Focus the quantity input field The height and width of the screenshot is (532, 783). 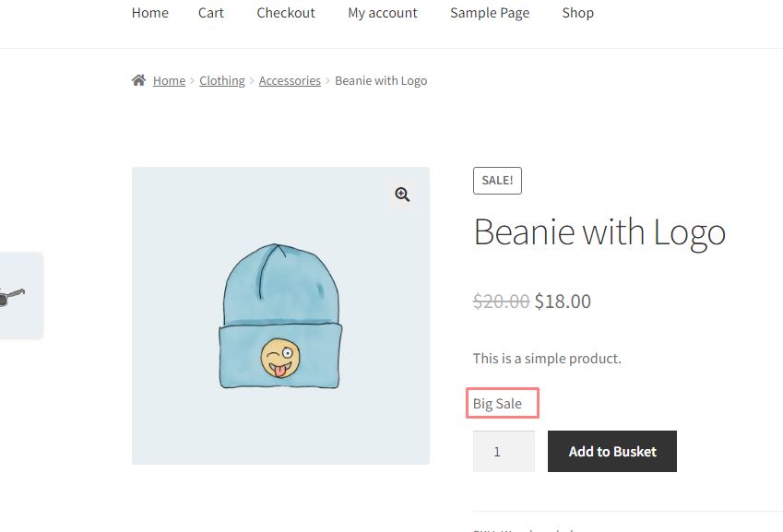pos(504,452)
